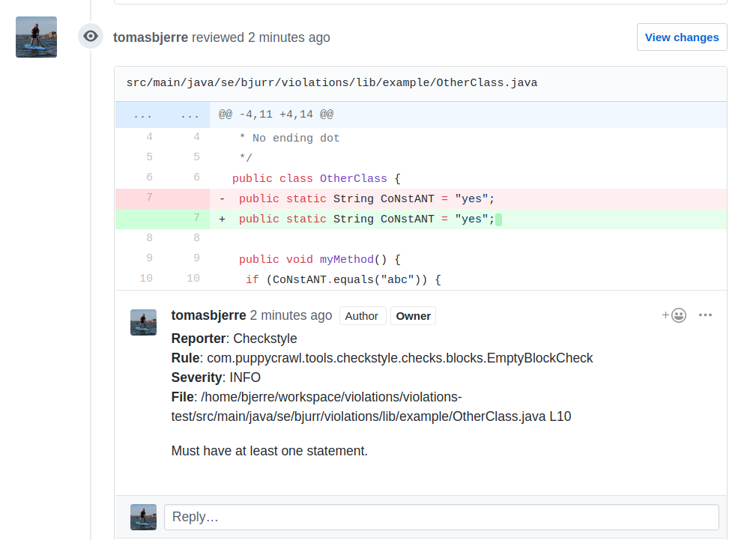Click the '* No ending dot' comment line
The height and width of the screenshot is (540, 756).
[x=289, y=139]
